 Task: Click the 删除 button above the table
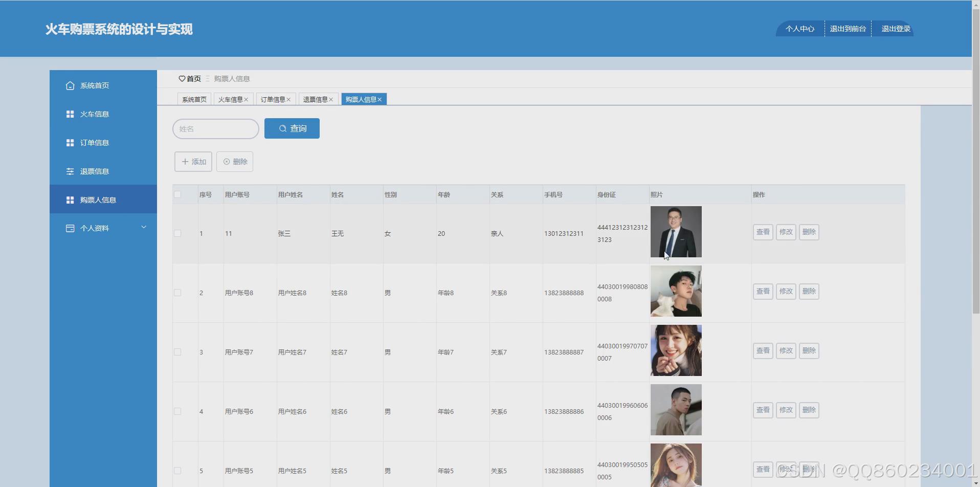tap(235, 162)
